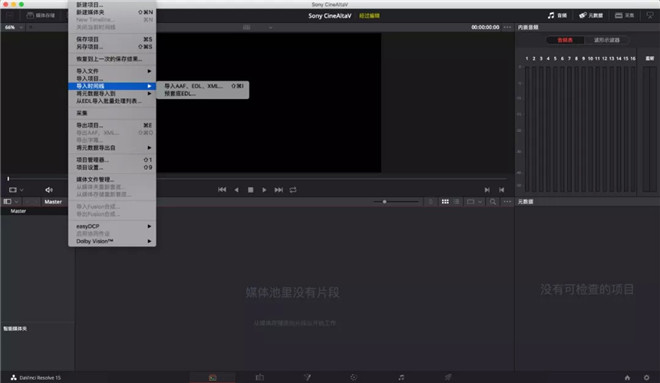Jump to first frame in viewer transport
This screenshot has height=383, width=660.
click(x=222, y=190)
